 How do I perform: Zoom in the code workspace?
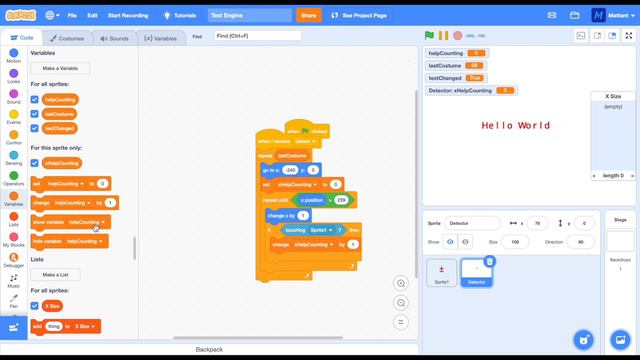click(x=401, y=283)
